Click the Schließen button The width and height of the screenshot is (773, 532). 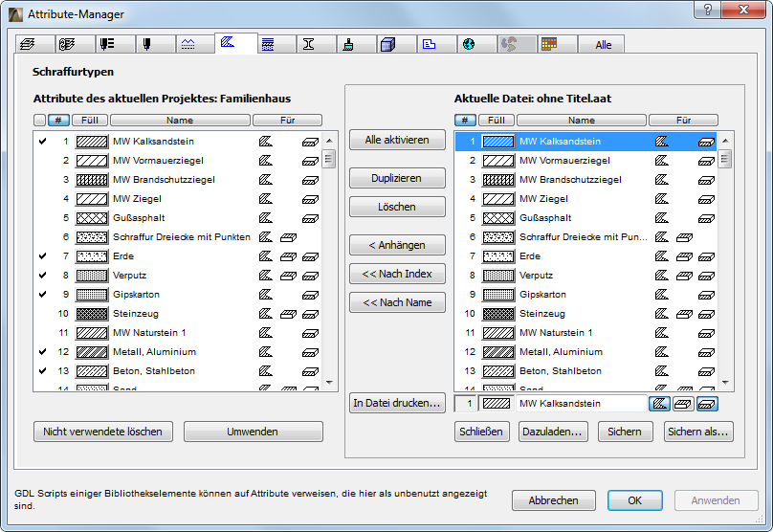[x=481, y=432]
